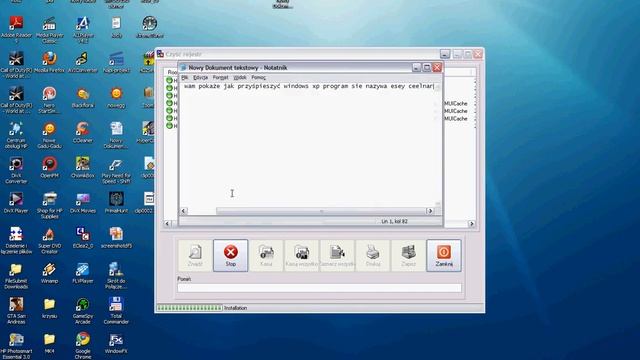Open DivX Player desktop icon

tap(16, 202)
